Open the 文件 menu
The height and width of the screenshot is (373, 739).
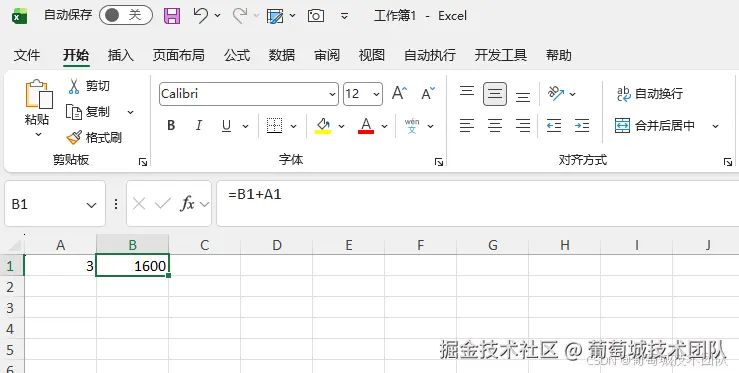tap(27, 55)
